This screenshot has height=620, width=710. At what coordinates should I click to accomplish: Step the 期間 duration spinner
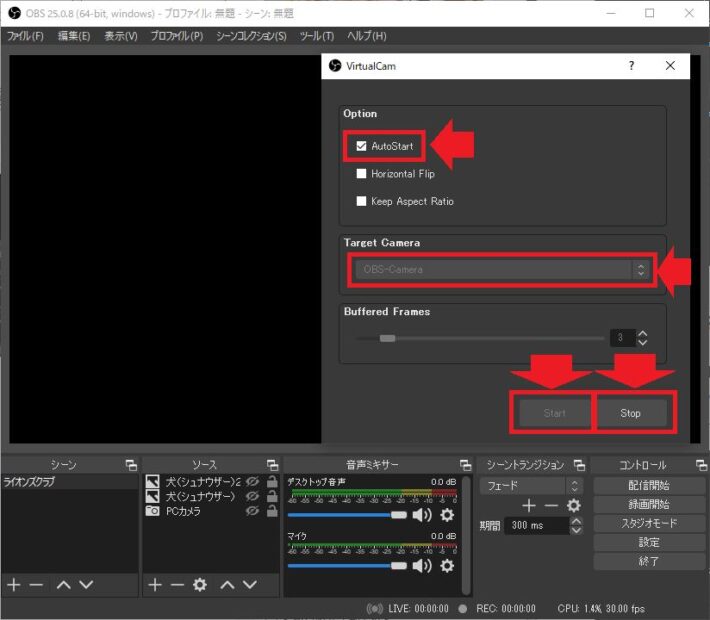(x=576, y=525)
